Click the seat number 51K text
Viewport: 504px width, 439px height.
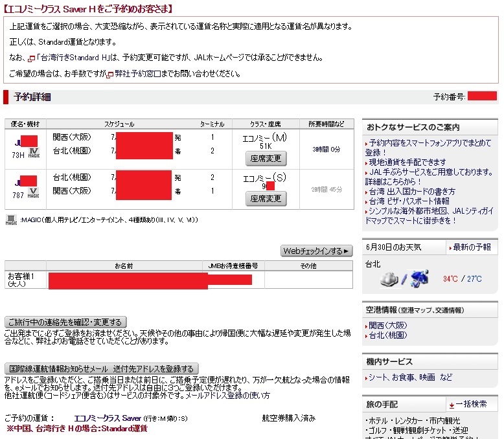point(266,146)
